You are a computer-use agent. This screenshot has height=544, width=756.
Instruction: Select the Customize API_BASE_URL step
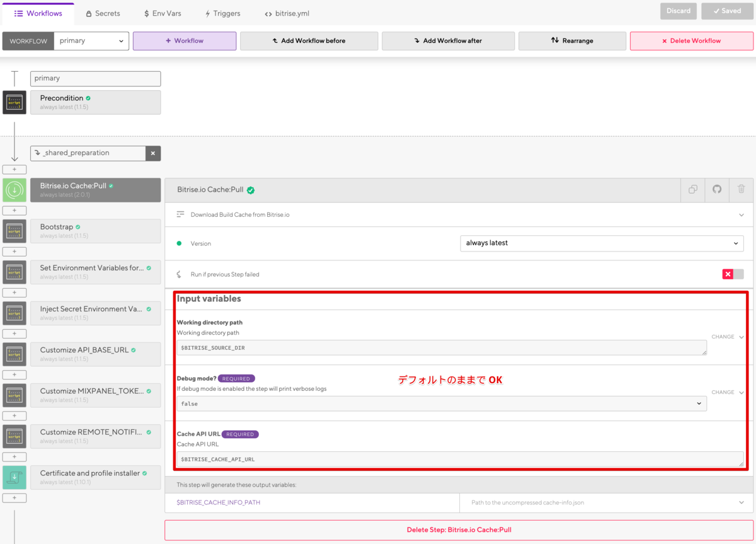tap(95, 354)
